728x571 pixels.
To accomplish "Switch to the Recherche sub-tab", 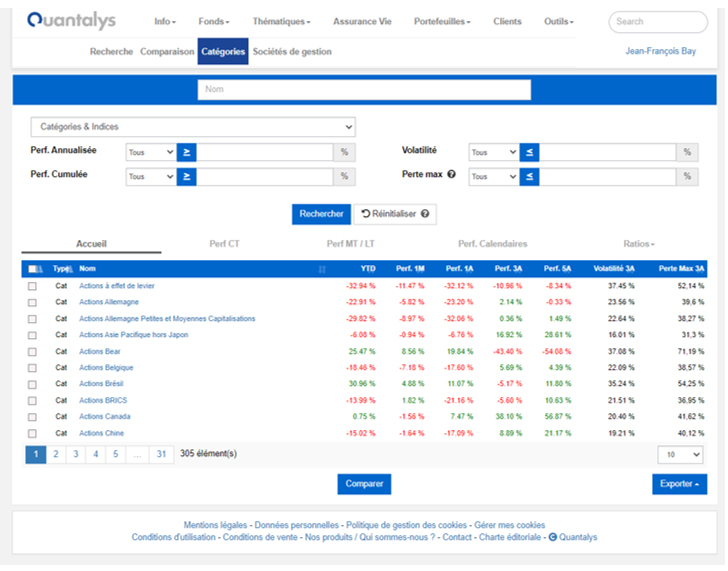I will tap(111, 52).
